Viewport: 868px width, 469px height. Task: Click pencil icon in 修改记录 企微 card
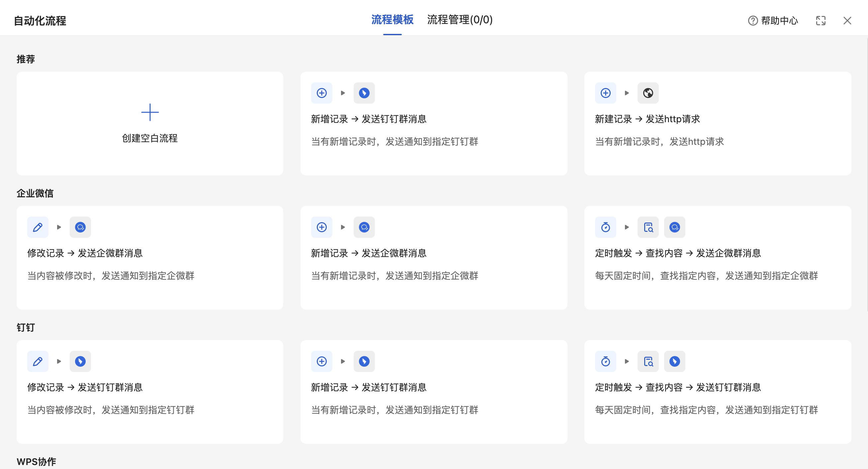38,227
